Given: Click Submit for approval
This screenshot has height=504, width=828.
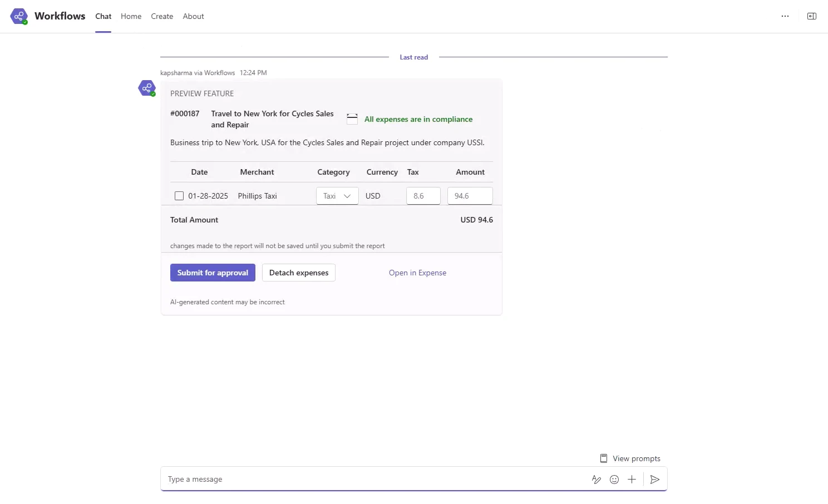Looking at the screenshot, I should [x=213, y=273].
